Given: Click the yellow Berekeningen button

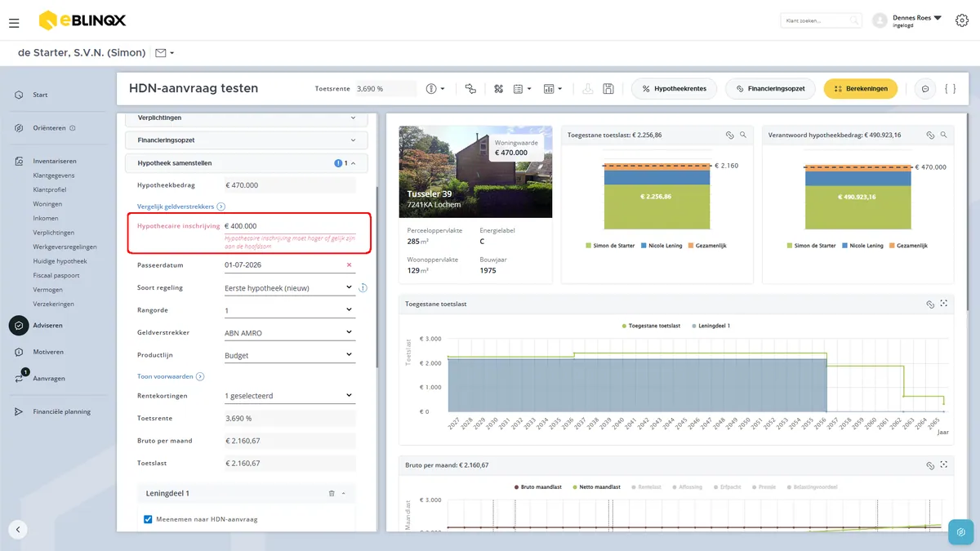Looking at the screenshot, I should 861,88.
